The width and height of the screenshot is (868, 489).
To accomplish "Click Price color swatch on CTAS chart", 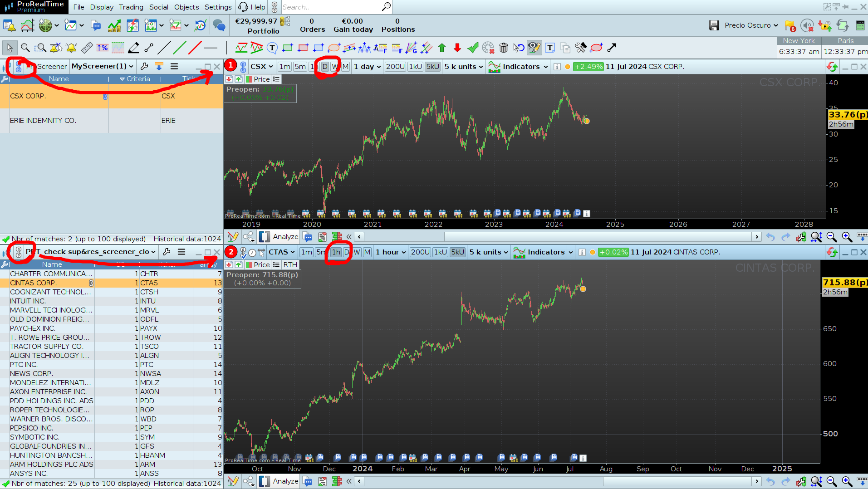I will (x=249, y=265).
